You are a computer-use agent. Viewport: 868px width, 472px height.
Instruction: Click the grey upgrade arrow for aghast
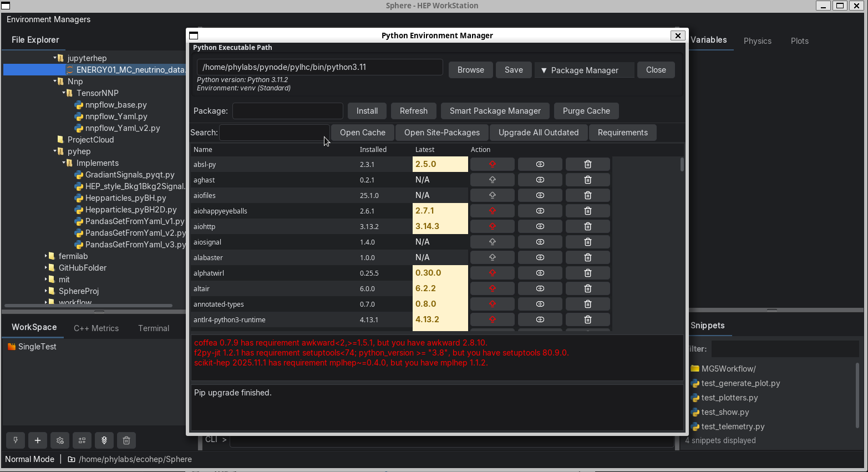click(492, 180)
